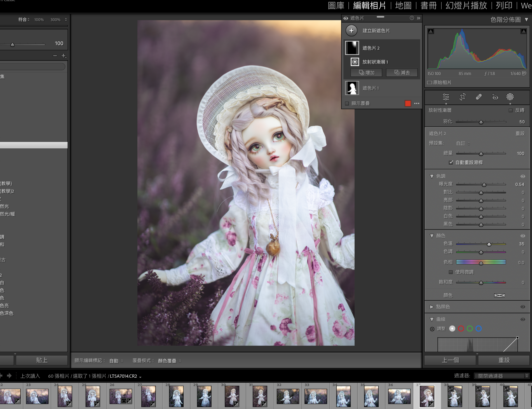
Task: Click the color picker box in the Color section
Action: pos(500,295)
